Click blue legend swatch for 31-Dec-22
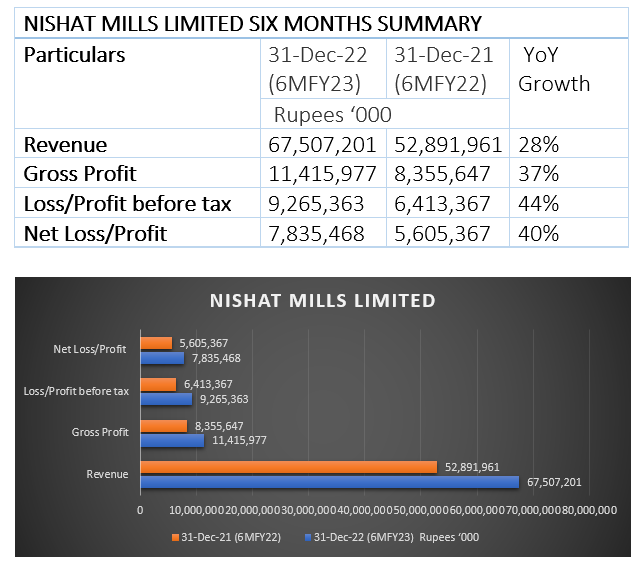The height and width of the screenshot is (566, 644). pyautogui.click(x=308, y=537)
